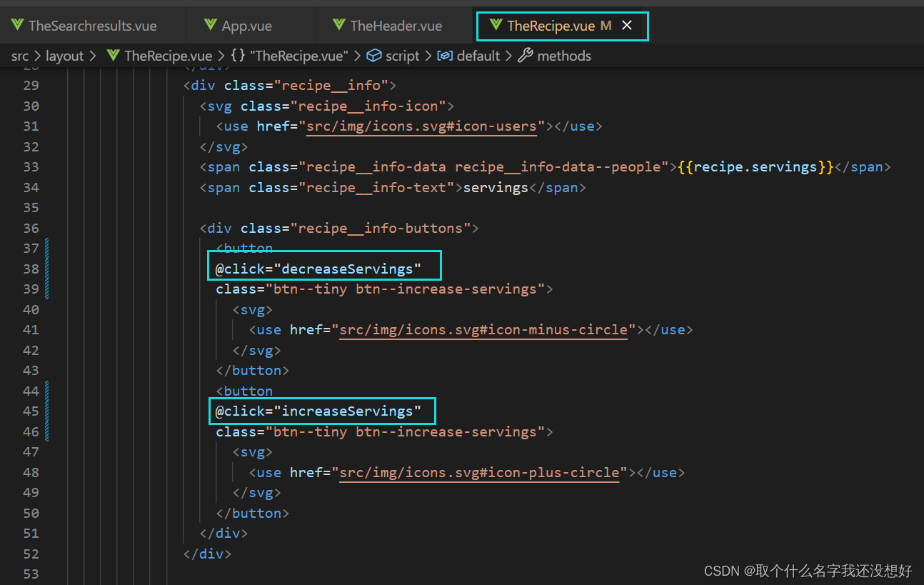The width and height of the screenshot is (924, 585).
Task: Click class value on line 39
Action: [x=405, y=289]
